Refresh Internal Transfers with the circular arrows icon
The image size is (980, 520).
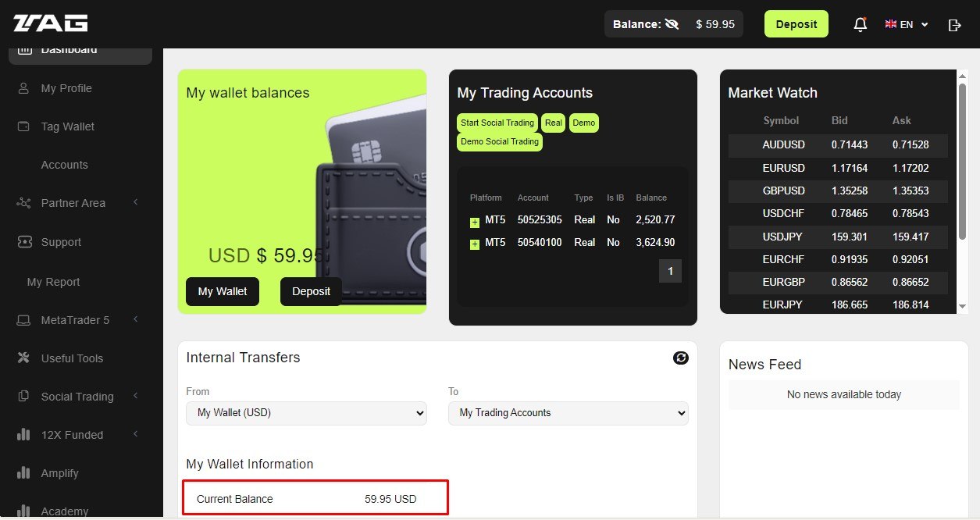coord(680,358)
